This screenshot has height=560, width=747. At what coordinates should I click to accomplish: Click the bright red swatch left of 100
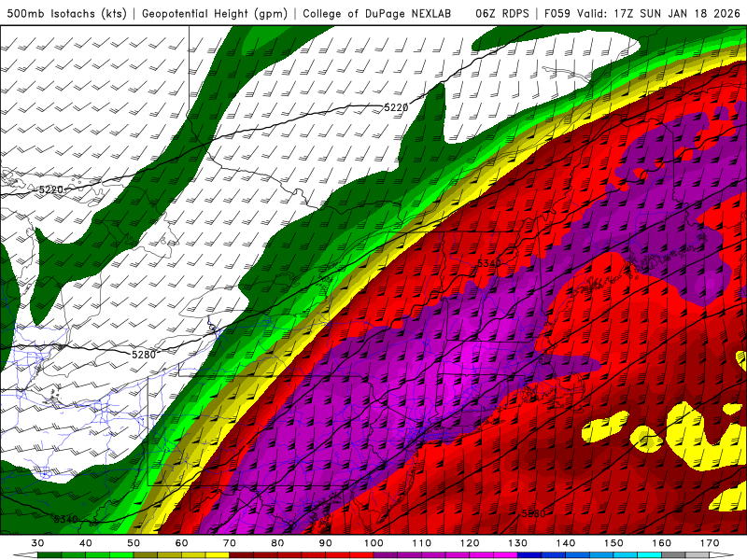(361, 555)
